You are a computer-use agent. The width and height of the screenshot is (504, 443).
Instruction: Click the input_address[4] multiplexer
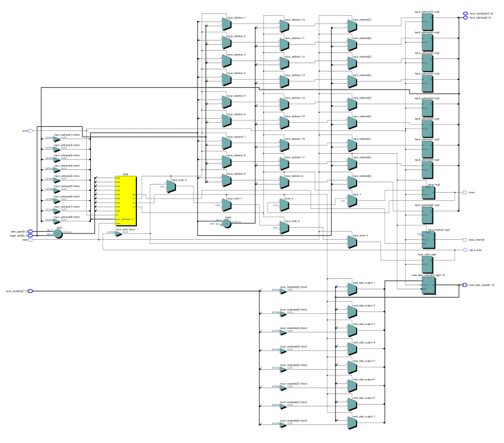pyautogui.click(x=353, y=81)
